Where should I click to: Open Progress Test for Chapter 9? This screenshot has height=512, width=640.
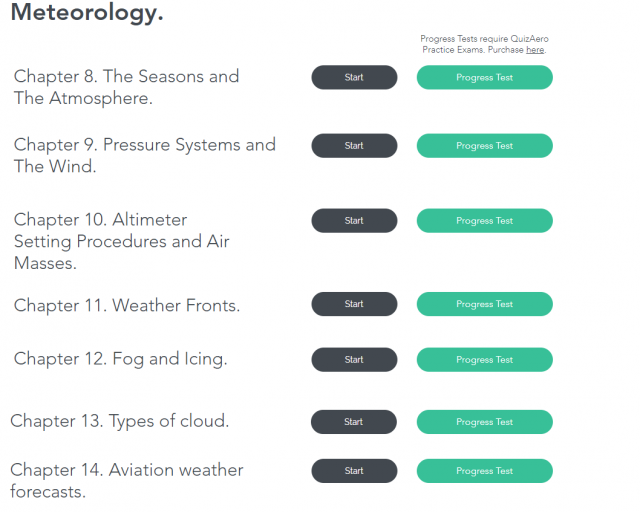484,146
